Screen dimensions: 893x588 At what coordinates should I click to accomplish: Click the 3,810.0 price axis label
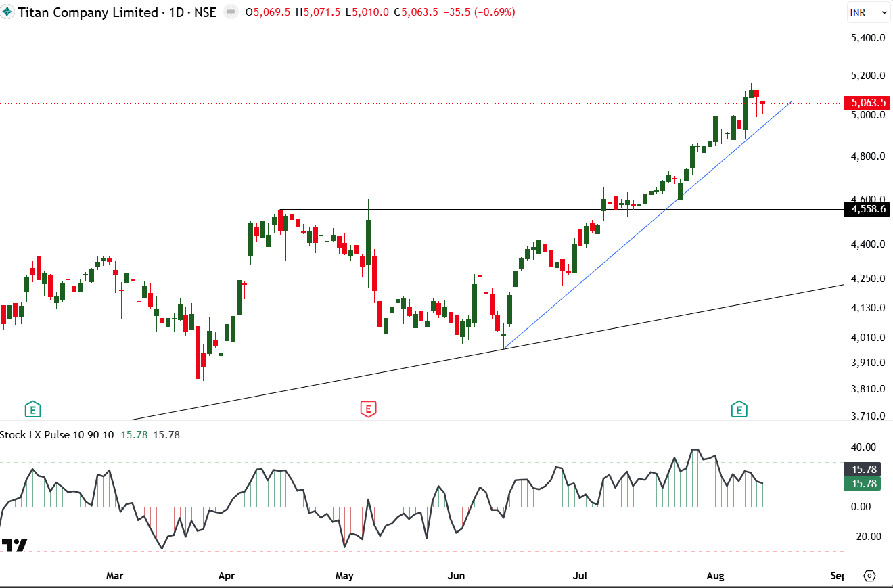pyautogui.click(x=868, y=388)
